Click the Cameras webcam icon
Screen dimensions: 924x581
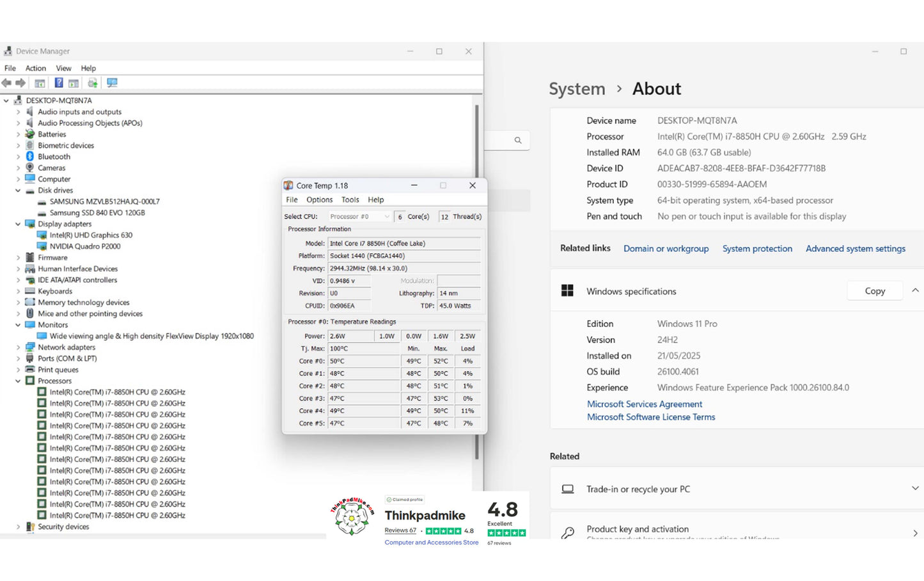pos(30,168)
